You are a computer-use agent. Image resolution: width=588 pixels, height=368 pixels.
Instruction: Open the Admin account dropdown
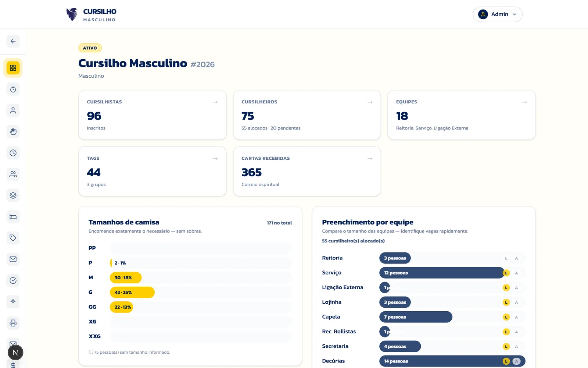point(498,14)
